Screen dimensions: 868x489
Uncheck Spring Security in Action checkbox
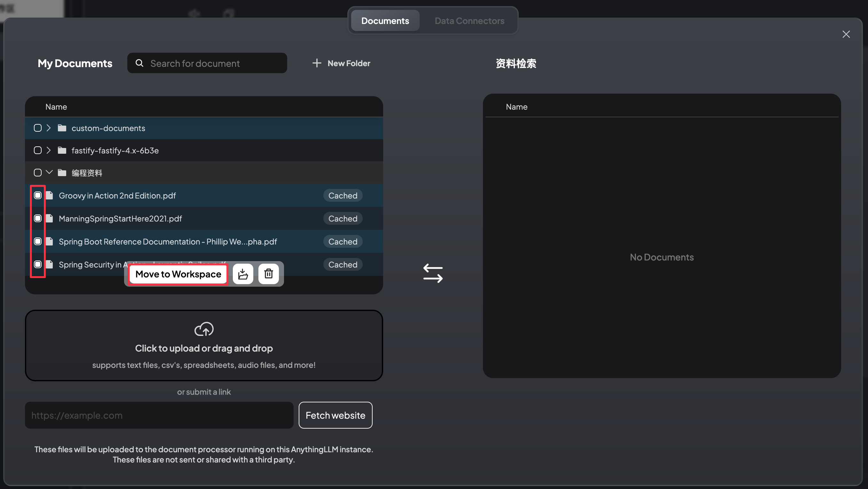(38, 264)
